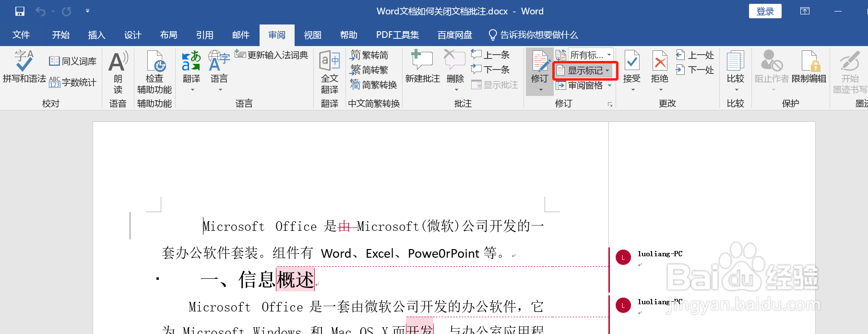868x334 pixels.
Task: Switch to the 开始 tab
Action: [61, 35]
